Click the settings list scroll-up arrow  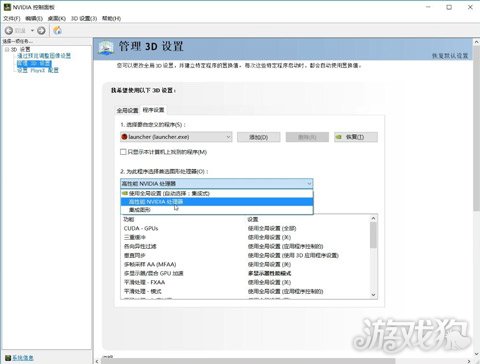click(x=373, y=218)
